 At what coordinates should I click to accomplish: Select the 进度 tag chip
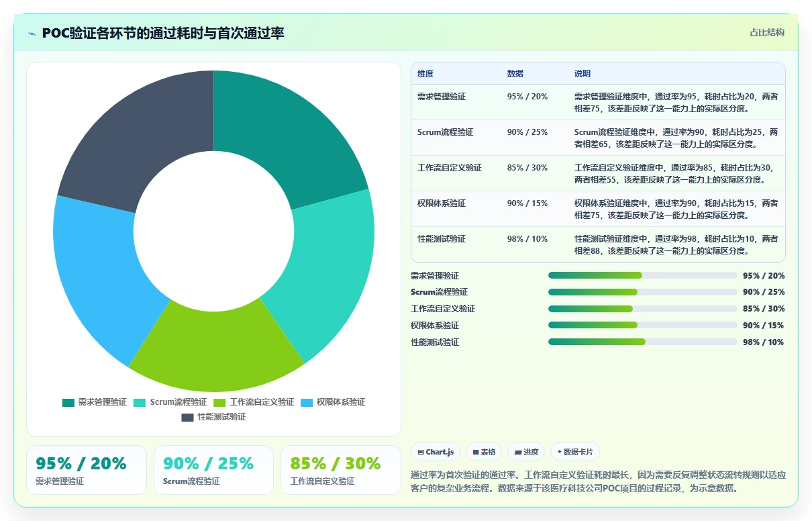point(526,453)
